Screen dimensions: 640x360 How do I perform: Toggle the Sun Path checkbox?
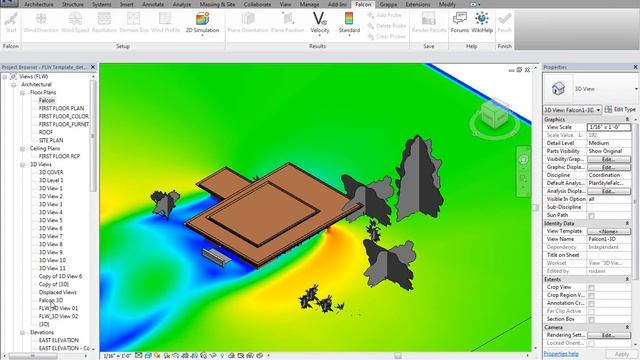pos(591,216)
